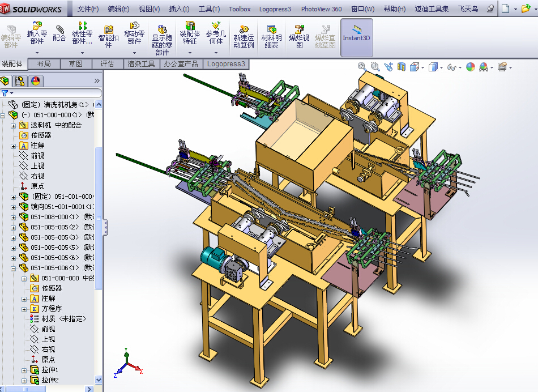Open Assembly Features (装配体特征) tool
The image size is (538, 392).
pos(190,33)
